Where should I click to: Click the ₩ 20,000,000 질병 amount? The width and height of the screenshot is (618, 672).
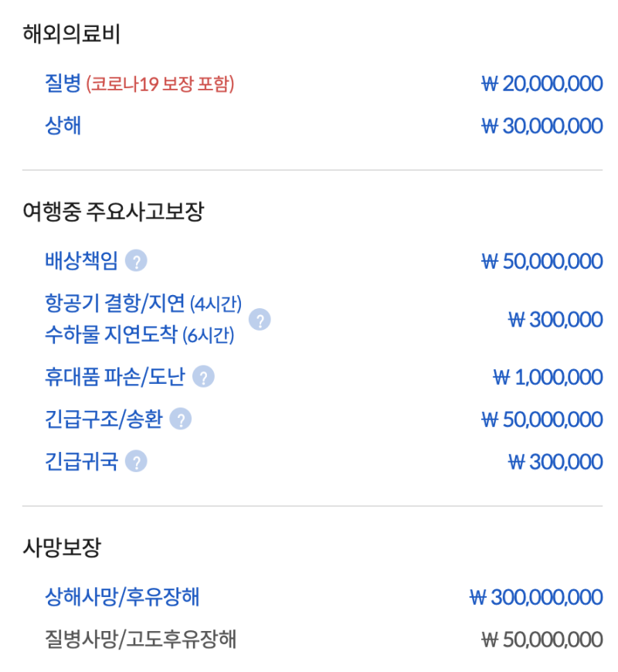[x=542, y=83]
